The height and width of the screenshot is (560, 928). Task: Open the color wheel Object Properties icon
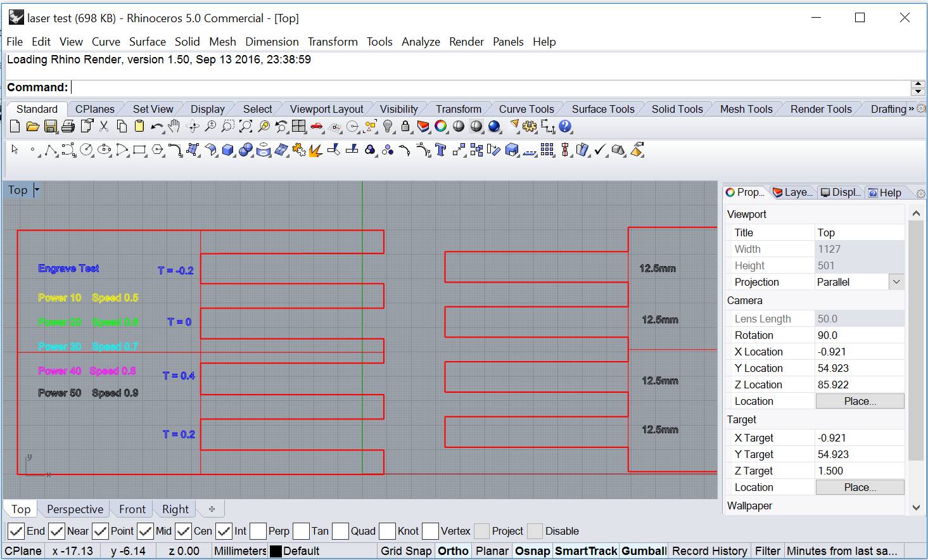click(x=440, y=126)
